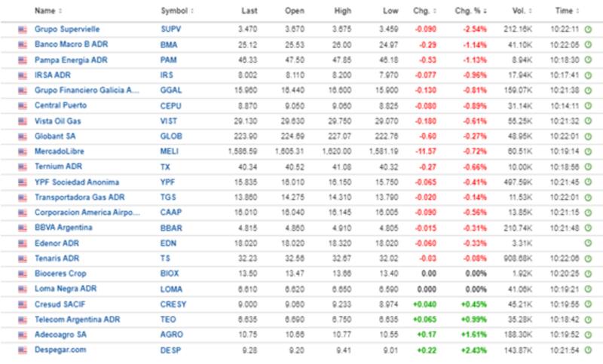The height and width of the screenshot is (364, 603).
Task: Click the flag icon next to Globant SA
Action: tap(23, 136)
